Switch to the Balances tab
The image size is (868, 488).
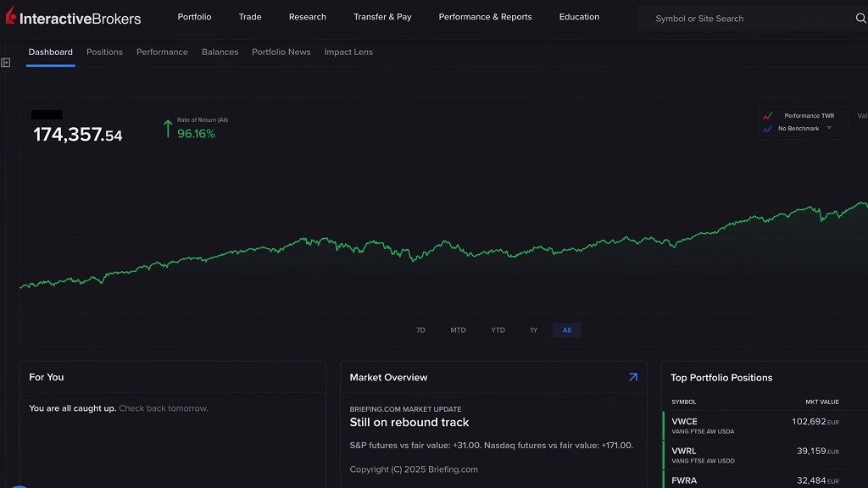click(220, 52)
